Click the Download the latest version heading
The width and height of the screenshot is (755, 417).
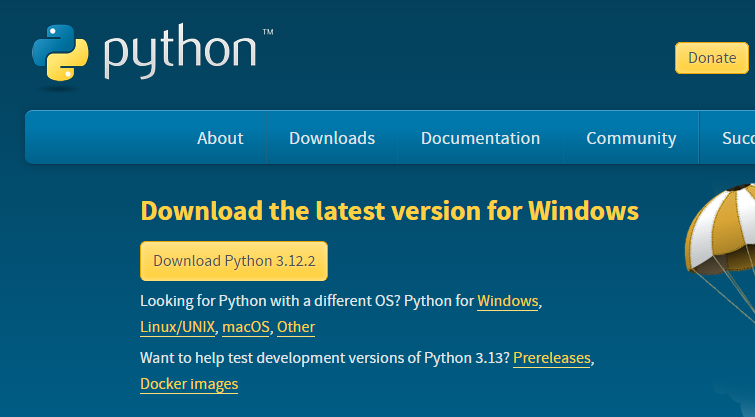pyautogui.click(x=390, y=211)
